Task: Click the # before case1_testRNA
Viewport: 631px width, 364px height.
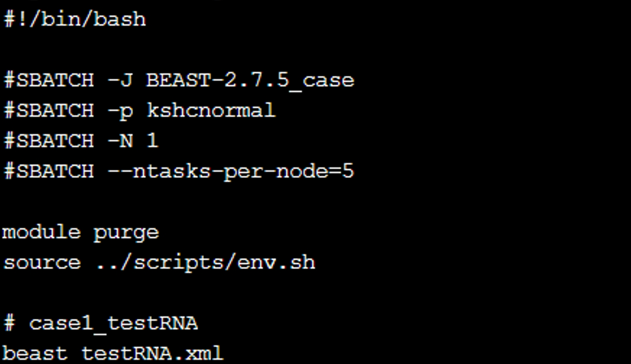Action: click(x=9, y=324)
